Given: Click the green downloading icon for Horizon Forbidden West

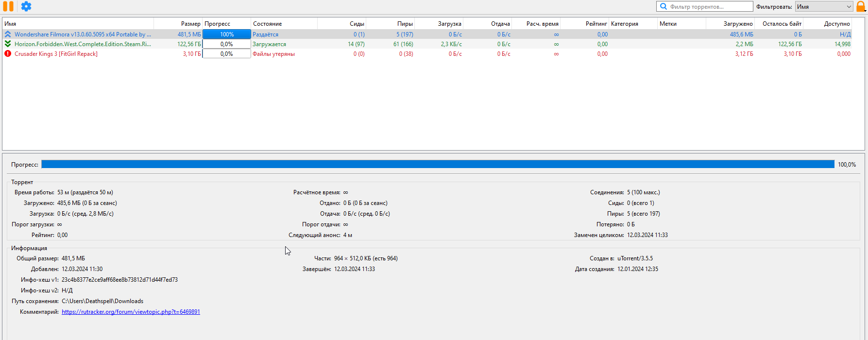Looking at the screenshot, I should [x=8, y=44].
